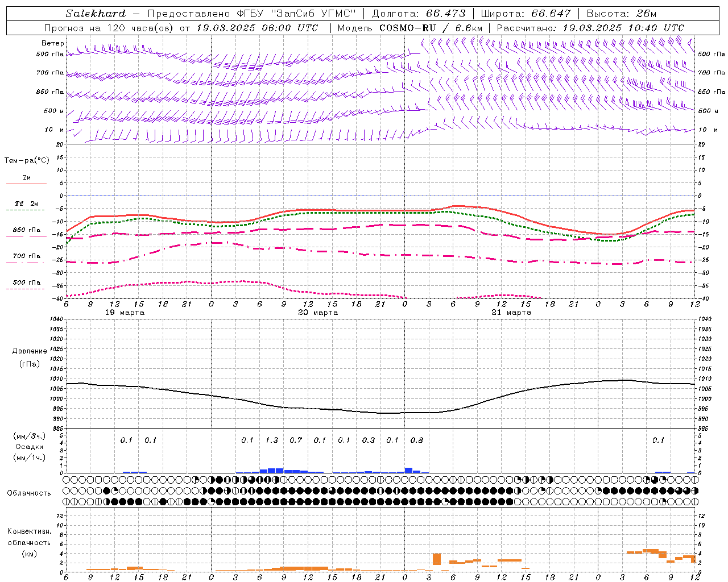This screenshot has height=582, width=728.
Task: Click the 'Рассчитано: 19.03.2025 10:40 UTC' timestamp
Action: pos(590,28)
